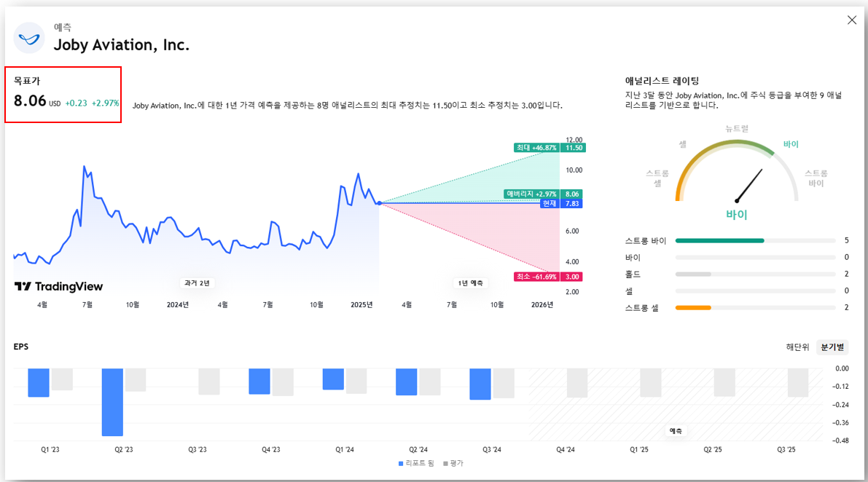The image size is (868, 482).
Task: Click the +2.97% target change text
Action: (105, 103)
